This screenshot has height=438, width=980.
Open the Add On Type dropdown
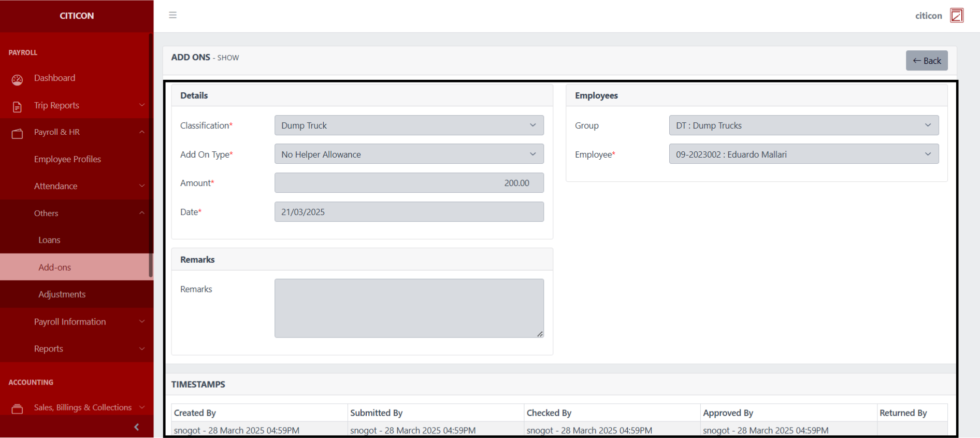[409, 154]
